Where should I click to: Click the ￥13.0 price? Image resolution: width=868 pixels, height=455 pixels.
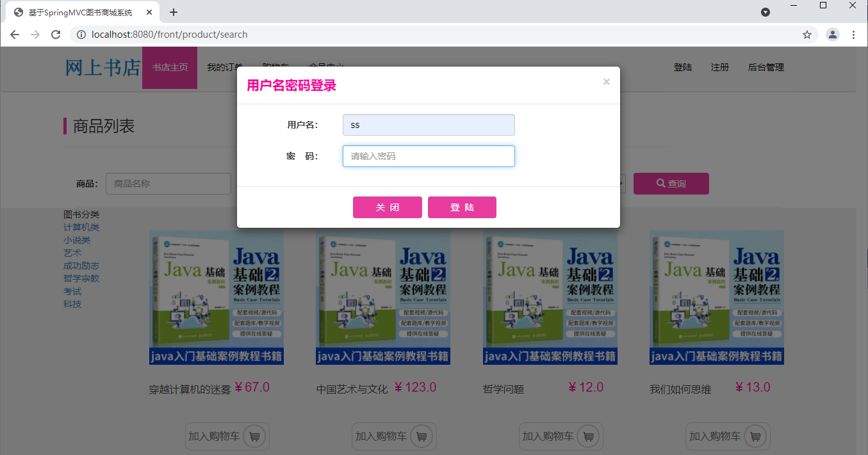[x=752, y=387]
